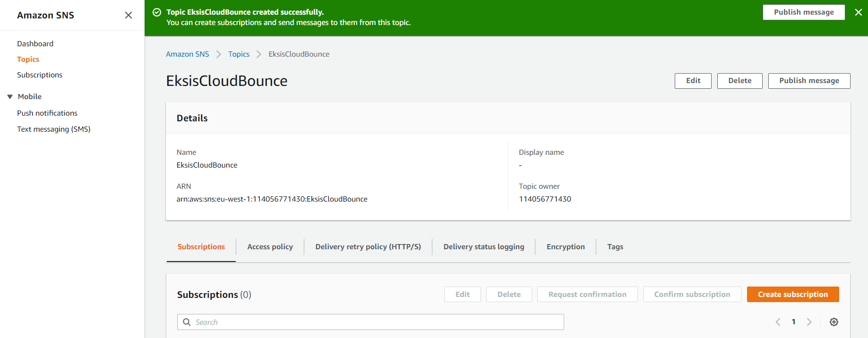Open Dashboard in the sidebar
Image resolution: width=868 pixels, height=338 pixels.
(x=35, y=43)
